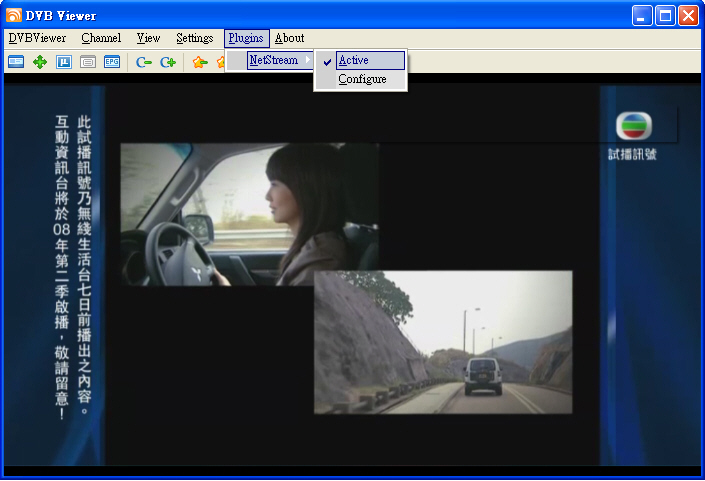Maximize the DVB Viewer window
The width and height of the screenshot is (705, 481).
(x=665, y=15)
